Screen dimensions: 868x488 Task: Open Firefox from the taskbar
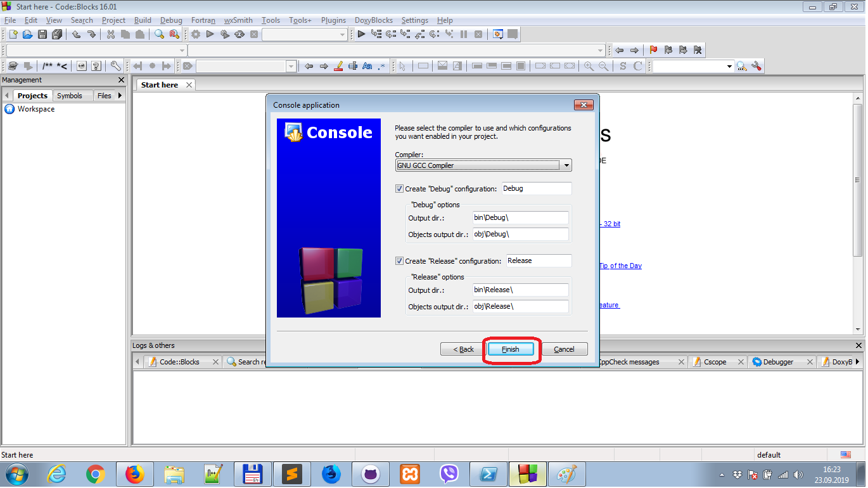[x=134, y=474]
